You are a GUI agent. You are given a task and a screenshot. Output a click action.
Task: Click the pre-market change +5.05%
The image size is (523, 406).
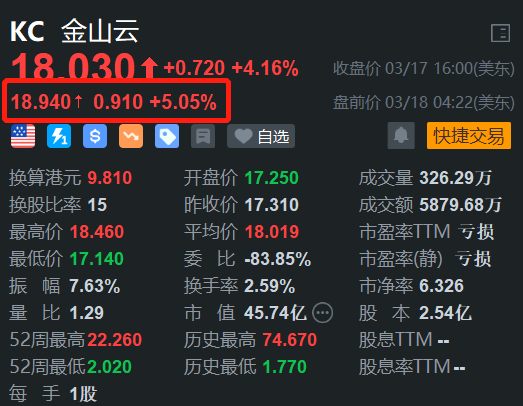183,102
